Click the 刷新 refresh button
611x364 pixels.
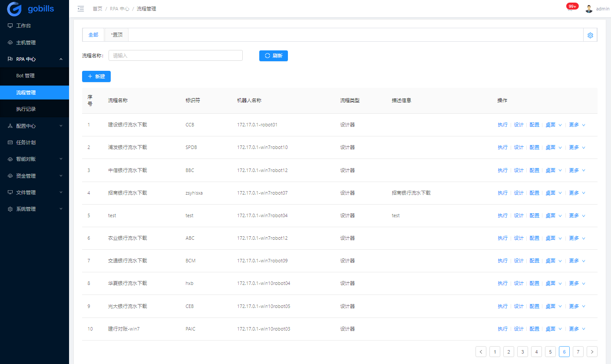click(x=273, y=56)
